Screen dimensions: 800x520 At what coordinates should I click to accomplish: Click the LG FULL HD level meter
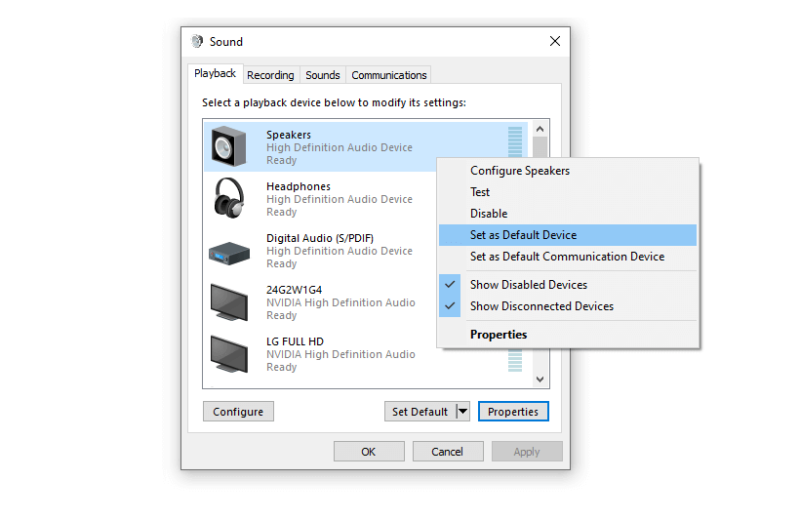(x=515, y=360)
